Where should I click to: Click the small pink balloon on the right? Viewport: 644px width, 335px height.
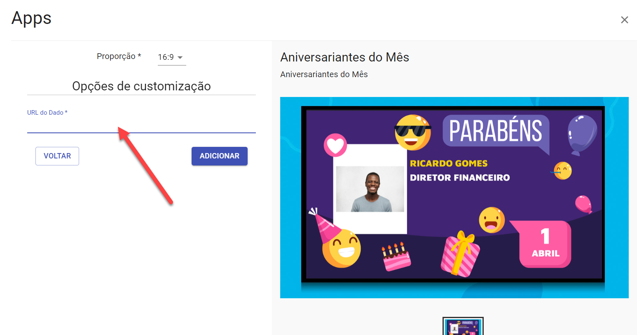coord(583,204)
